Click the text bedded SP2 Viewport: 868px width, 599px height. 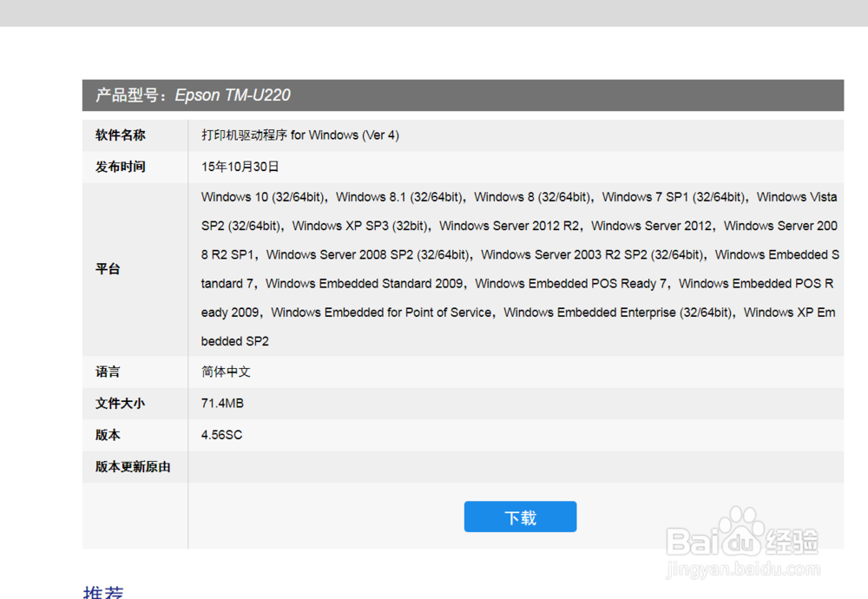pos(234,341)
